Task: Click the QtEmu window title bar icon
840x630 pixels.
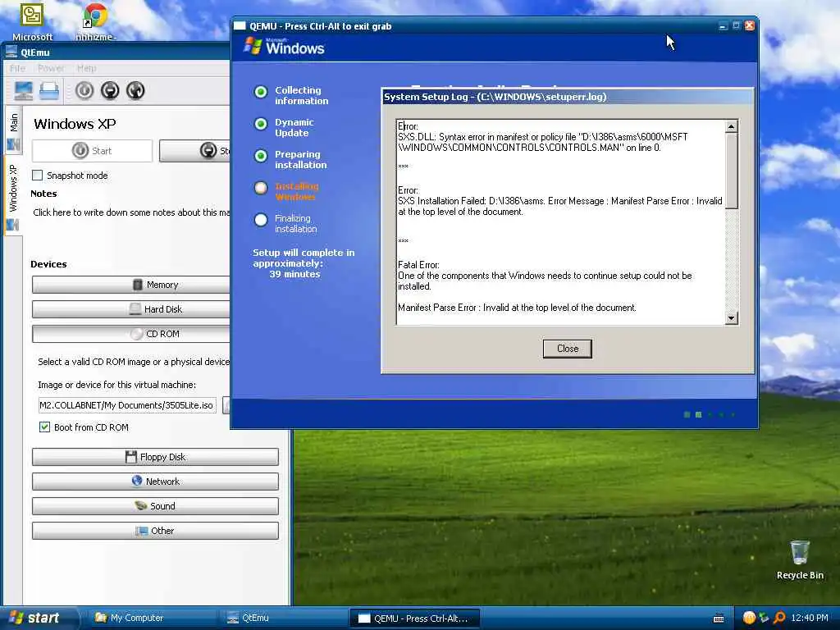Action: click(11, 52)
